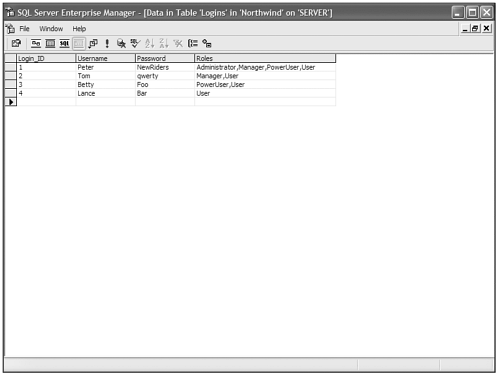Select the row header for Tom
The image size is (499, 375).
tap(11, 76)
